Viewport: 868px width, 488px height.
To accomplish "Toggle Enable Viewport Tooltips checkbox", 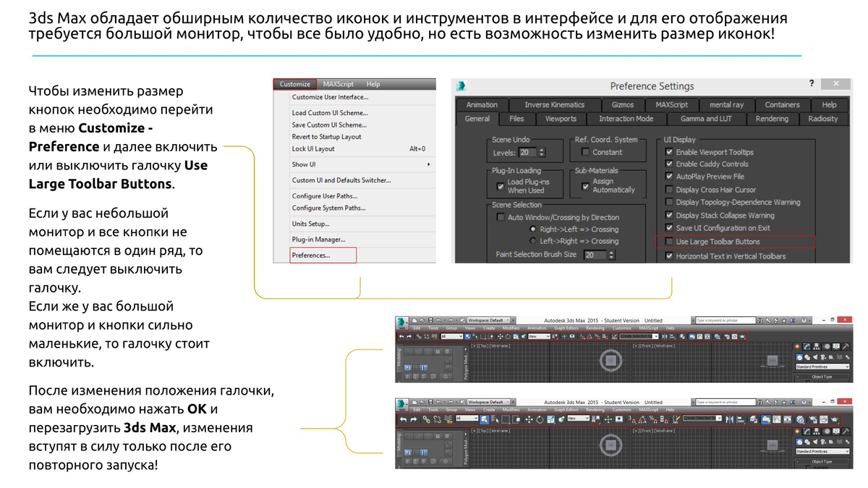I will click(668, 152).
